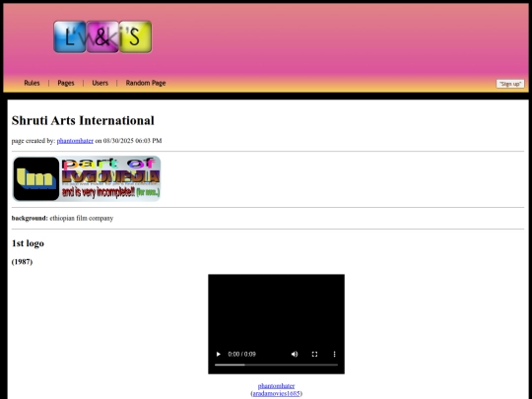
Task: Click the page creation date 08/30/2025
Action: [118, 141]
